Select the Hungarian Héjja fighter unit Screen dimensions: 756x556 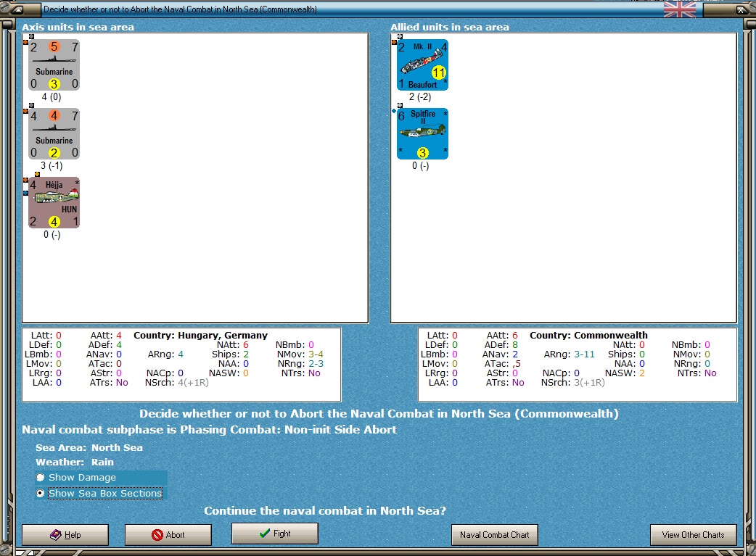pyautogui.click(x=54, y=203)
